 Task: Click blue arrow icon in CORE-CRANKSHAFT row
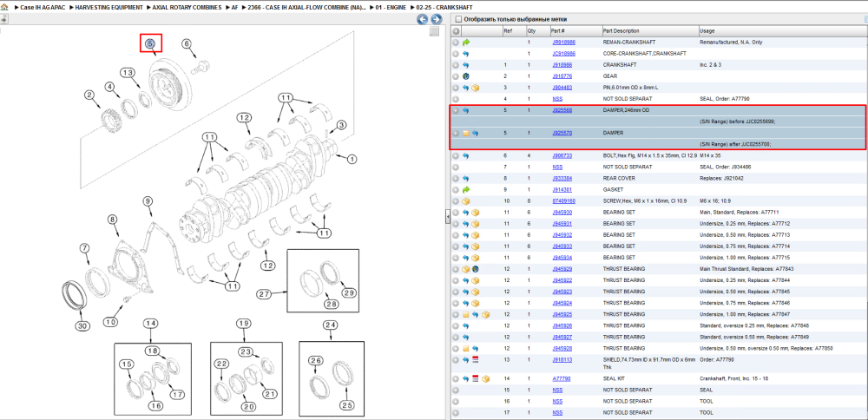465,54
